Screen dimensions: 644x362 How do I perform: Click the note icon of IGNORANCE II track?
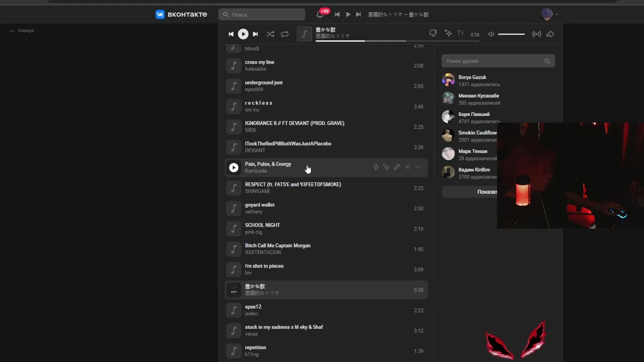point(233,127)
